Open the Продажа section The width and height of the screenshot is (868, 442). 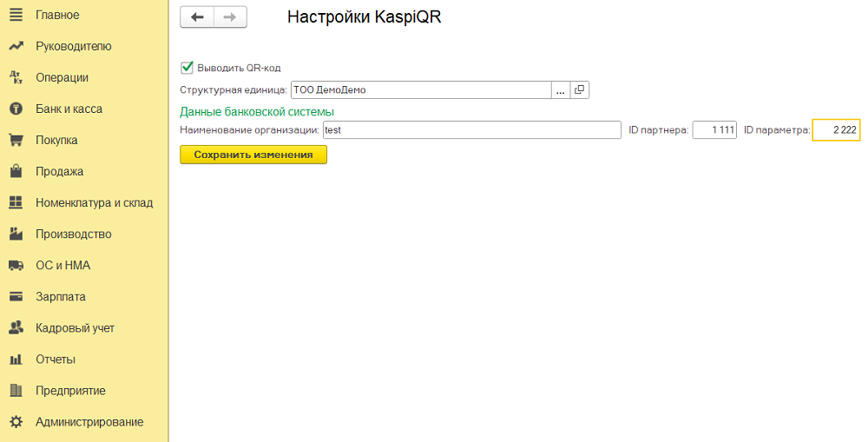tap(60, 172)
